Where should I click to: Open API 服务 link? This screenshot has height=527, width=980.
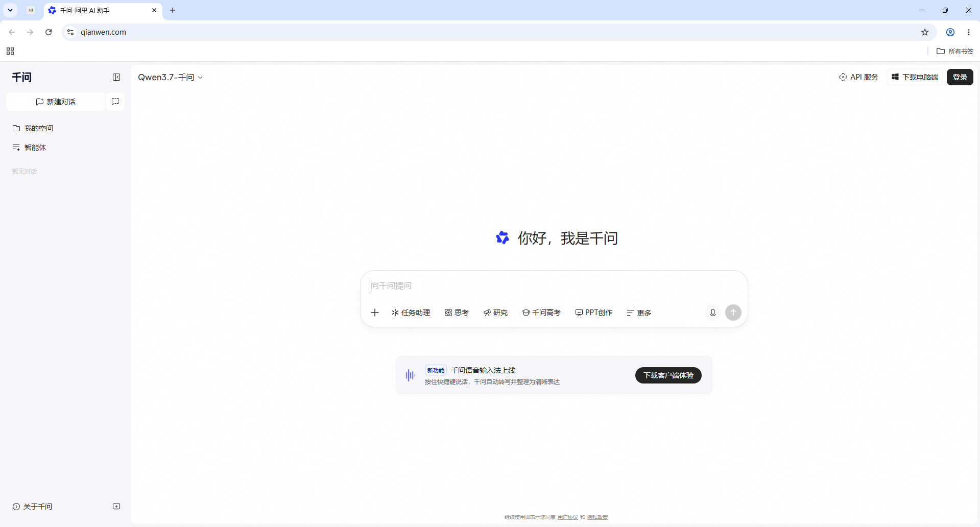click(858, 77)
